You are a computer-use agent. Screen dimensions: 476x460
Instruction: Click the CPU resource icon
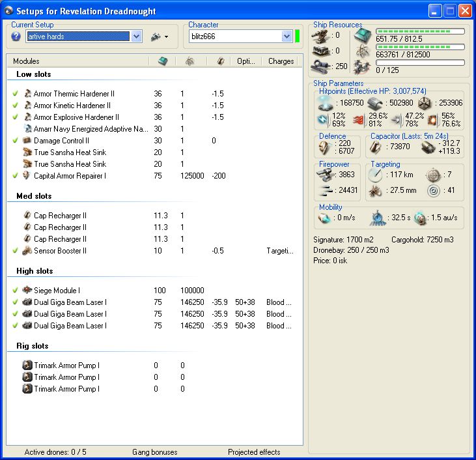click(363, 36)
